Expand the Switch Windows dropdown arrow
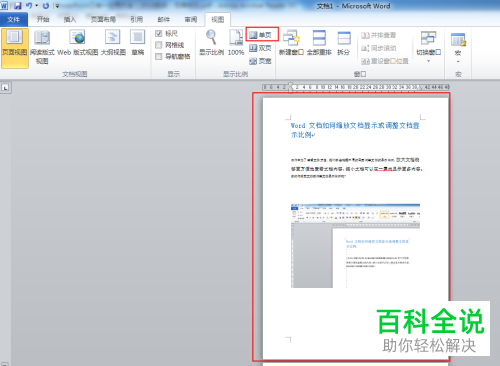 [x=428, y=61]
